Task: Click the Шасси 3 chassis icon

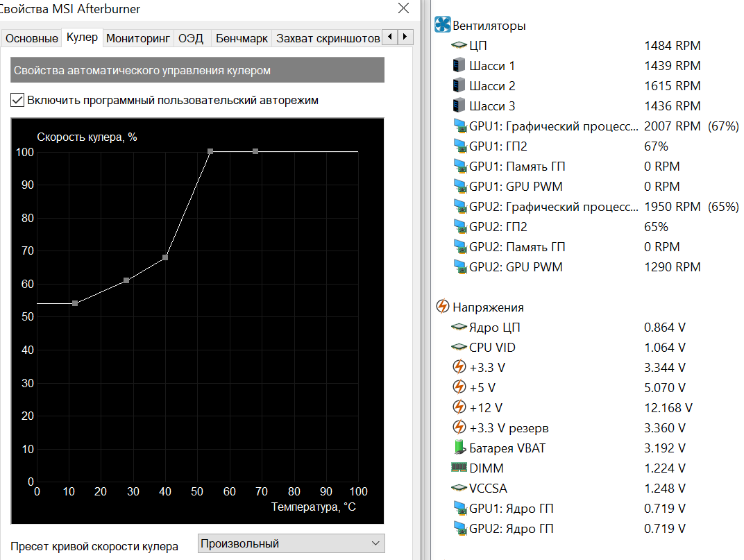Action: 459,105
